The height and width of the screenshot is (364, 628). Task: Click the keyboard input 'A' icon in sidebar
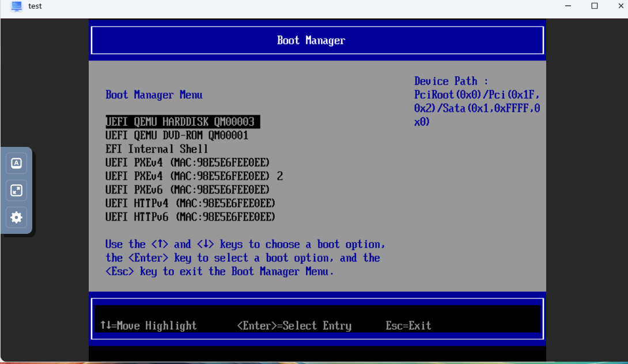pos(17,164)
